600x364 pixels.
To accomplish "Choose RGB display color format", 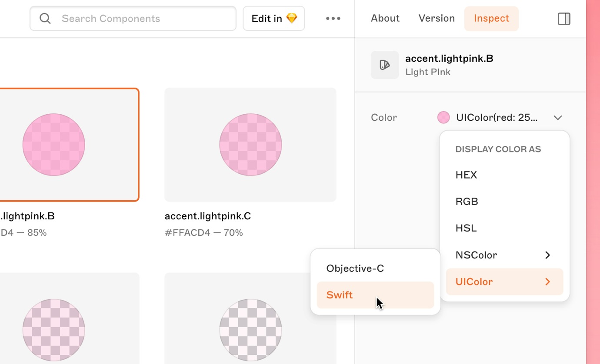I will click(x=467, y=201).
